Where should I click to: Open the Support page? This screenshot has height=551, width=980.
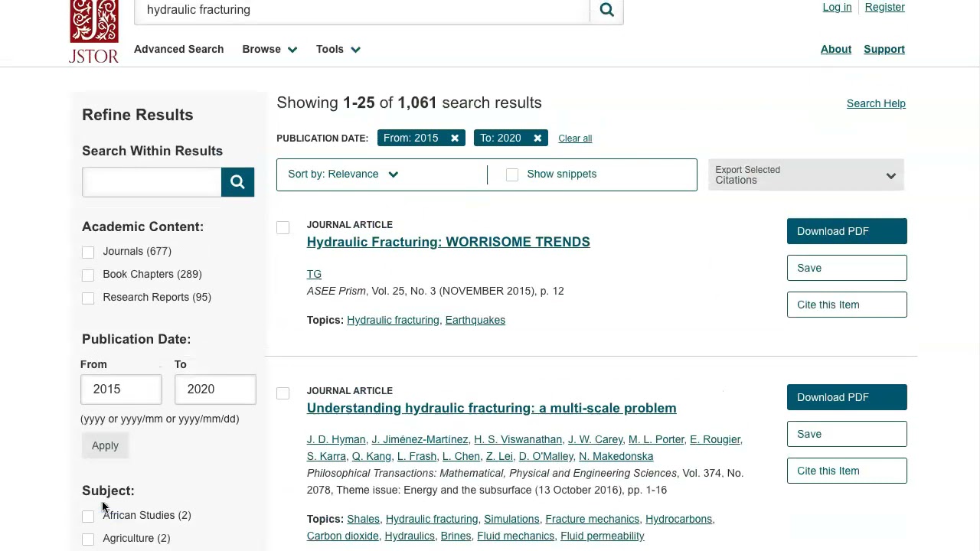pyautogui.click(x=884, y=49)
